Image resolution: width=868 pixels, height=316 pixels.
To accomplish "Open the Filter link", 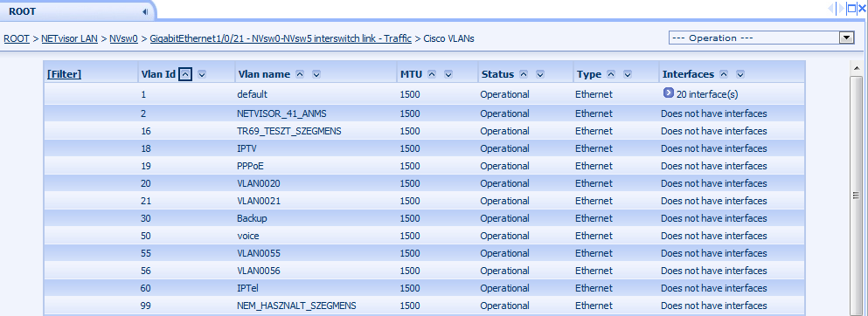I will click(64, 74).
